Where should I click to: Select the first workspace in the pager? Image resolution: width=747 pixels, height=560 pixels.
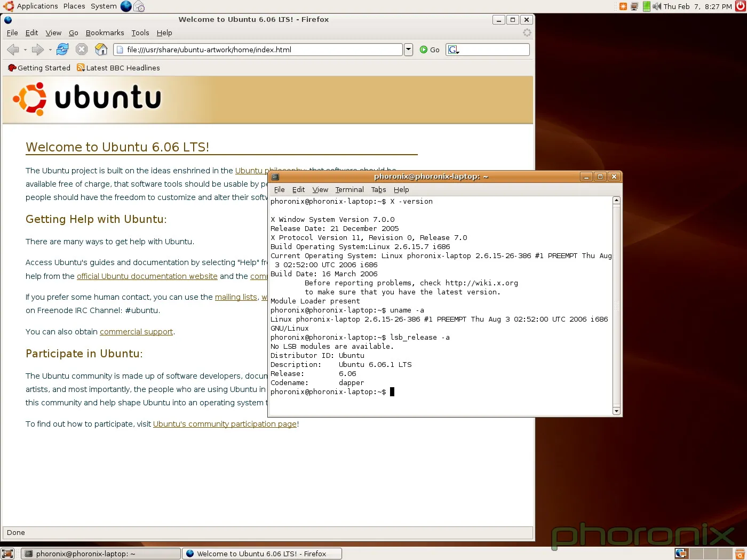pyautogui.click(x=682, y=554)
